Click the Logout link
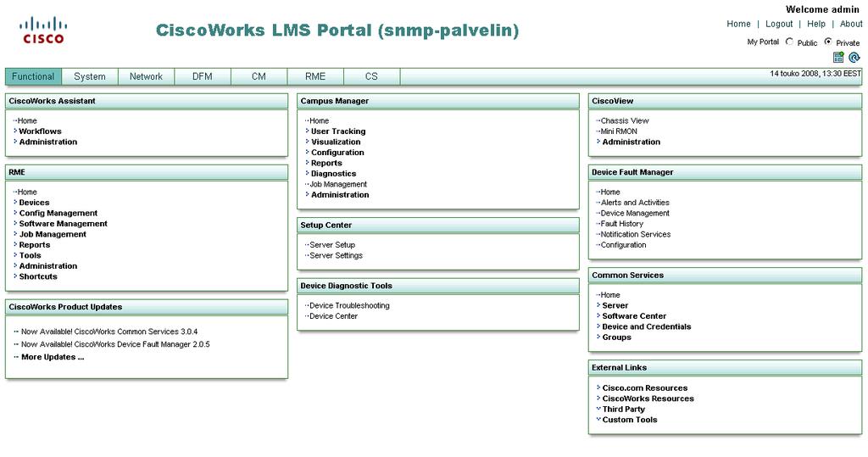The height and width of the screenshot is (457, 868). pos(779,24)
